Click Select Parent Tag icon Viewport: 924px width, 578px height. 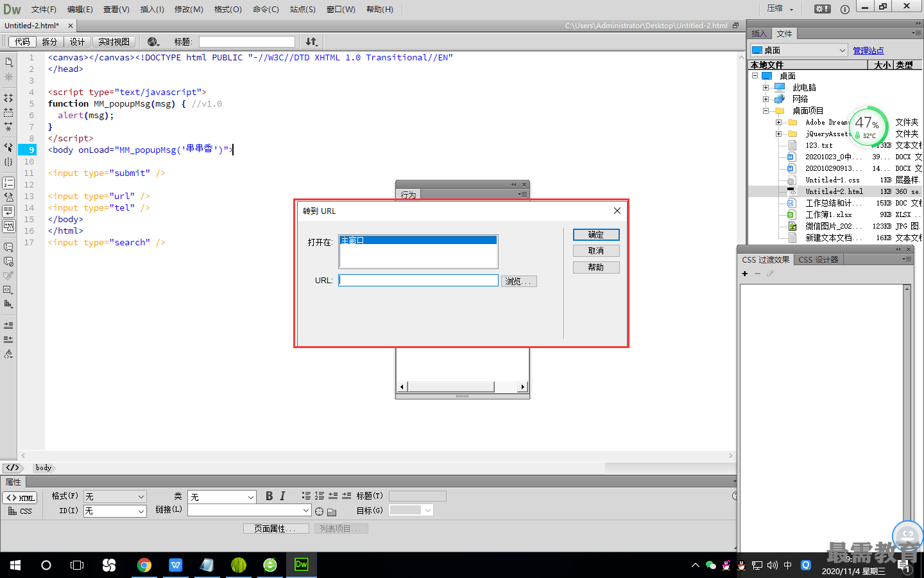(x=8, y=147)
